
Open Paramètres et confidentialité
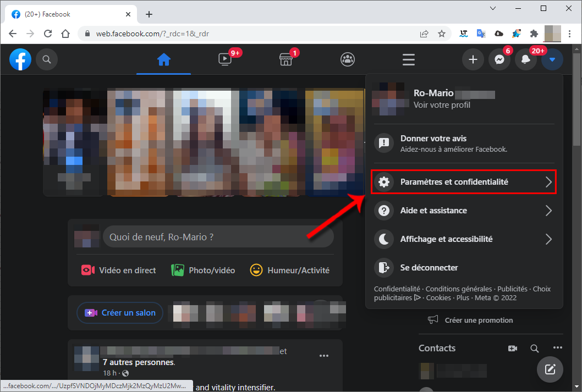click(x=464, y=182)
